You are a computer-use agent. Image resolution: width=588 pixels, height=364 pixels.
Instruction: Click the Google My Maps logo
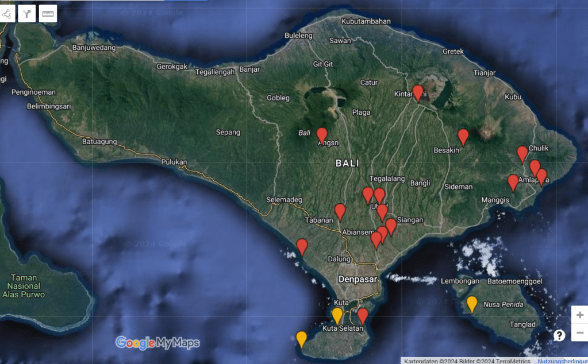157,343
